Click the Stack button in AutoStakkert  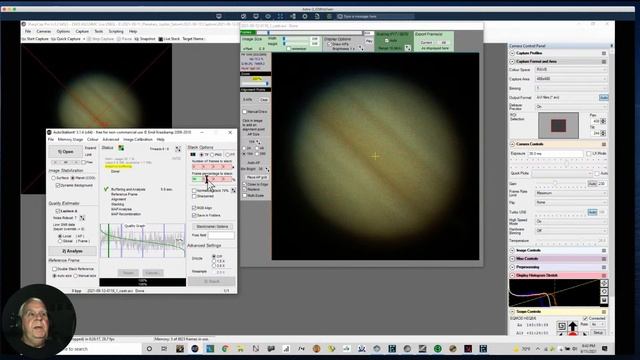(x=211, y=281)
